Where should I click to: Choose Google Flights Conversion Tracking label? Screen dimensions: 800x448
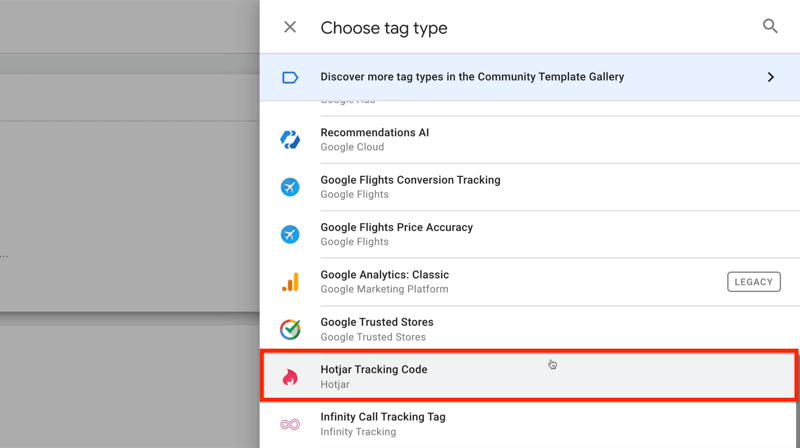pyautogui.click(x=410, y=180)
